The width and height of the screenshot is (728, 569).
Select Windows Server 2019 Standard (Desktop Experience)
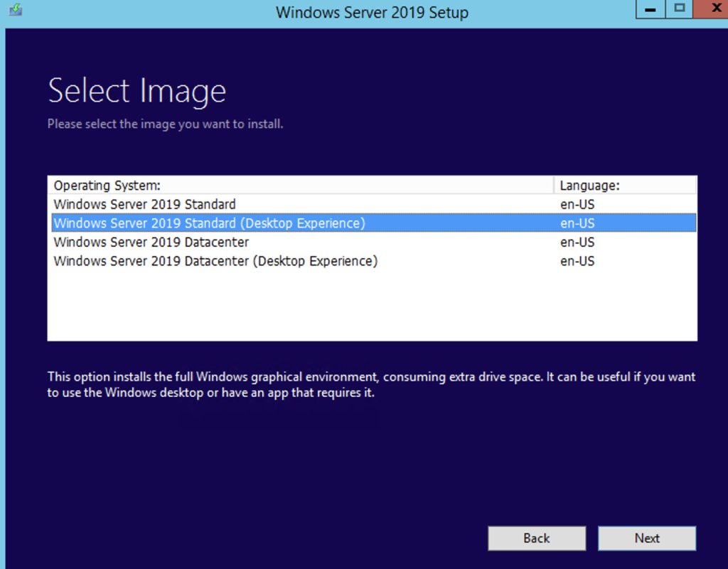[374, 223]
